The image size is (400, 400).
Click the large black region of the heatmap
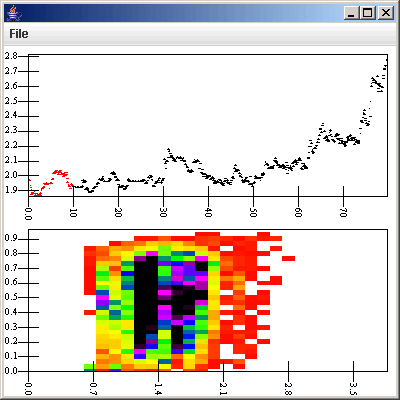coord(146,302)
